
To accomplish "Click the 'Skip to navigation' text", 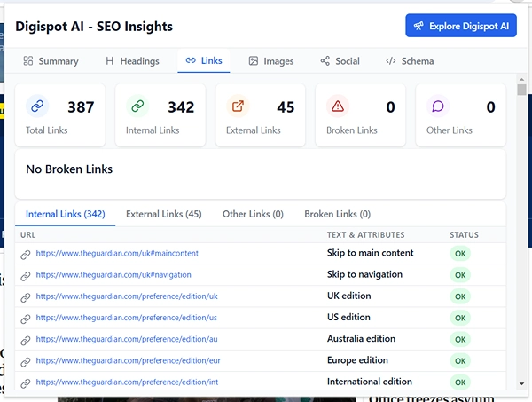I will pos(364,274).
